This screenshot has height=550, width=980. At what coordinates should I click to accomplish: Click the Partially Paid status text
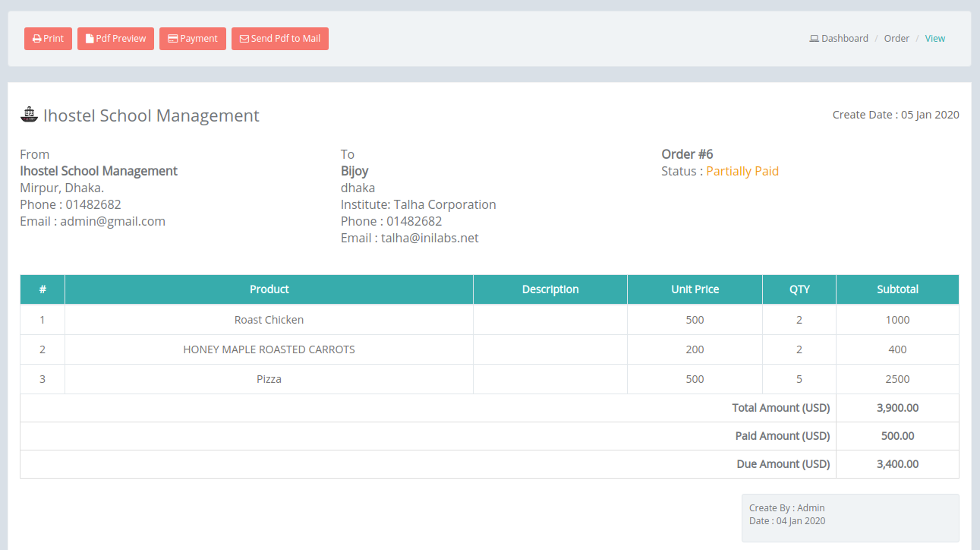(x=742, y=171)
